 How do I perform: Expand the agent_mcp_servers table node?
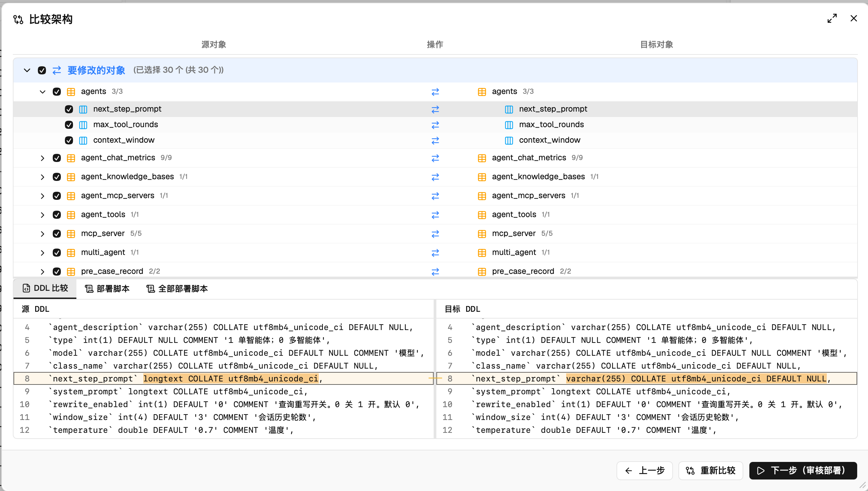click(43, 196)
